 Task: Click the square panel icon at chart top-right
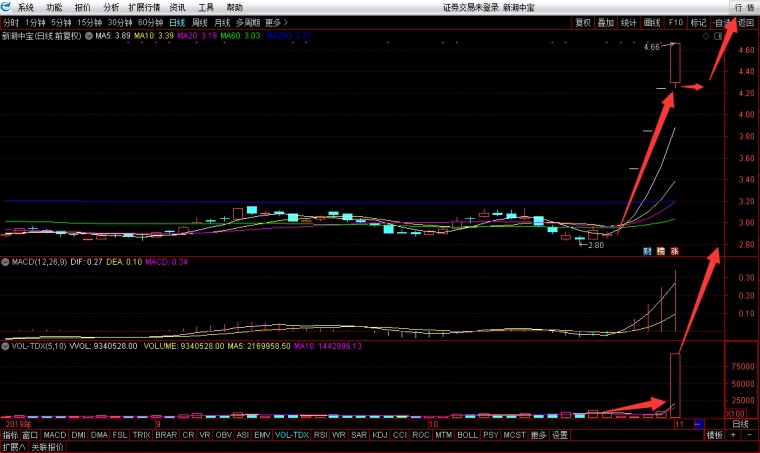[718, 36]
